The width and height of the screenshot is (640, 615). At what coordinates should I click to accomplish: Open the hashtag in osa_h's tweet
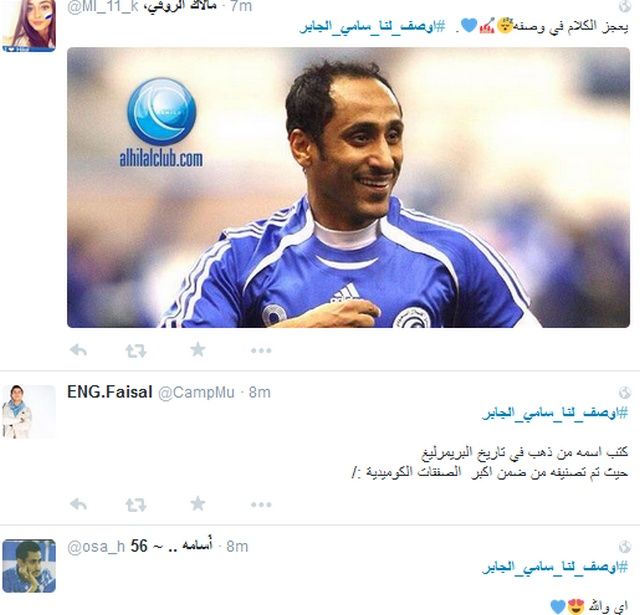point(555,567)
